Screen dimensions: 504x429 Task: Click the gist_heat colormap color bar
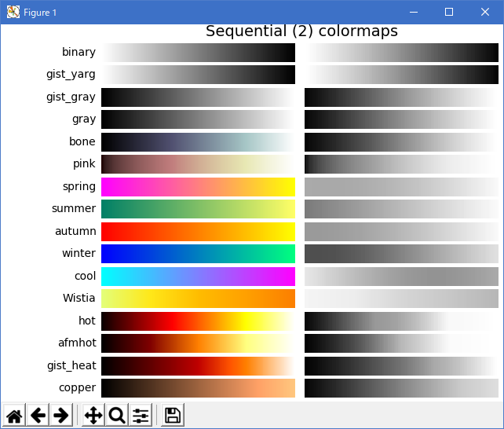pos(198,365)
